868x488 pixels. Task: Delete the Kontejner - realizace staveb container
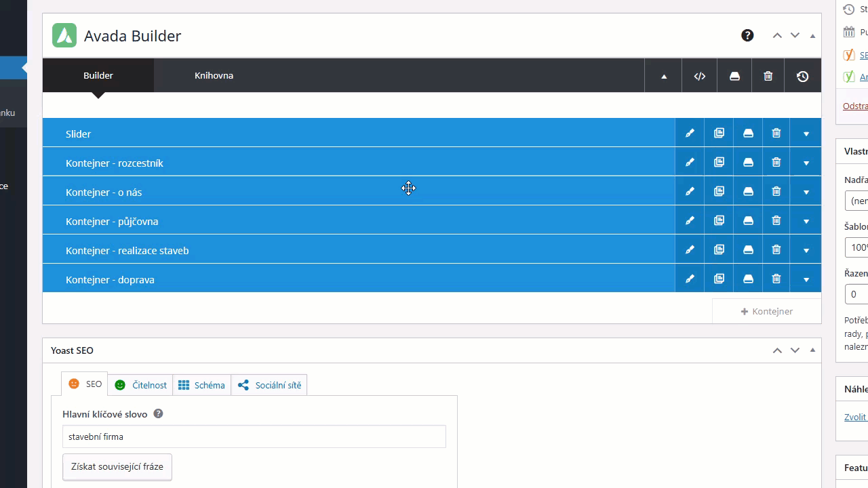pos(776,250)
